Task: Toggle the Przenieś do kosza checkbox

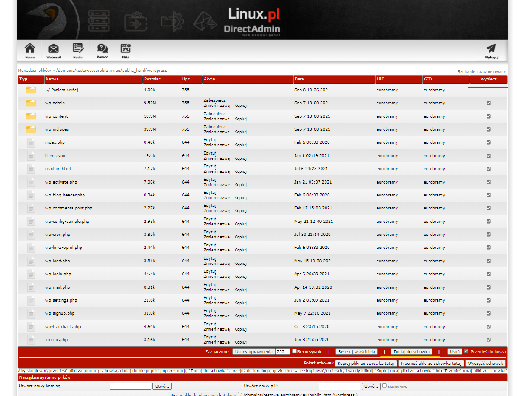Action: click(x=466, y=351)
